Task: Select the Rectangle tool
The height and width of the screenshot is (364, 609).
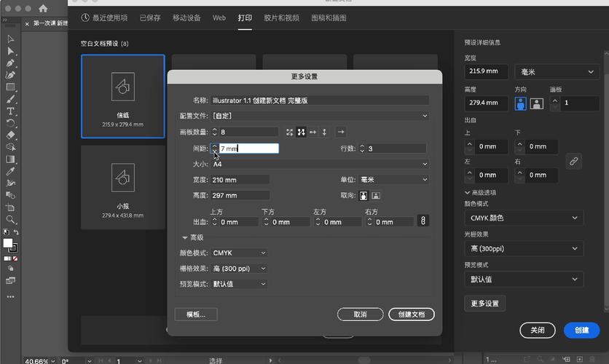Action: (x=10, y=87)
